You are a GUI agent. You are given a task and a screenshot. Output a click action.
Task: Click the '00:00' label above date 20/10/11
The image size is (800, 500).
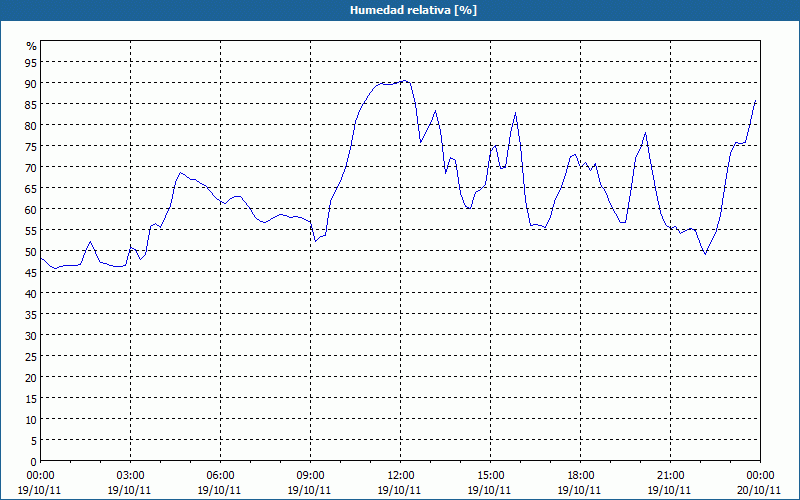click(760, 476)
